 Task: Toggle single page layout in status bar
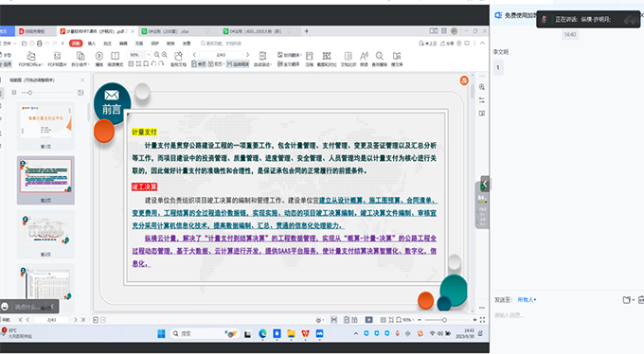pyautogui.click(x=347, y=320)
